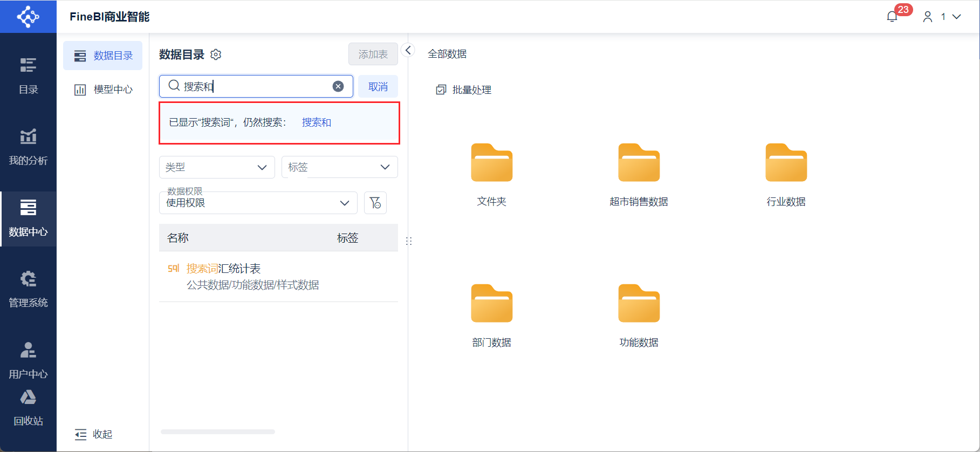The image size is (980, 452).
Task: Expand the 类型 dropdown
Action: click(x=217, y=167)
